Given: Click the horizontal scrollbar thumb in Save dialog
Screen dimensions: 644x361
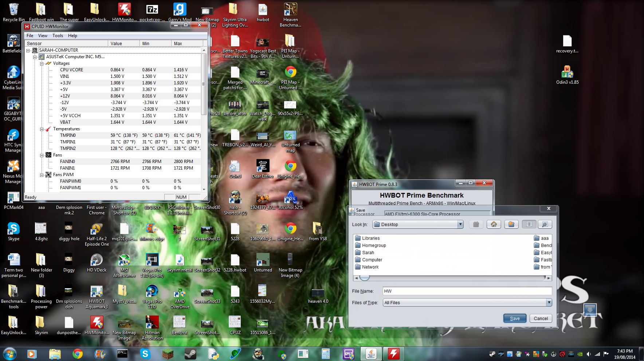Looking at the screenshot, I should point(365,278).
